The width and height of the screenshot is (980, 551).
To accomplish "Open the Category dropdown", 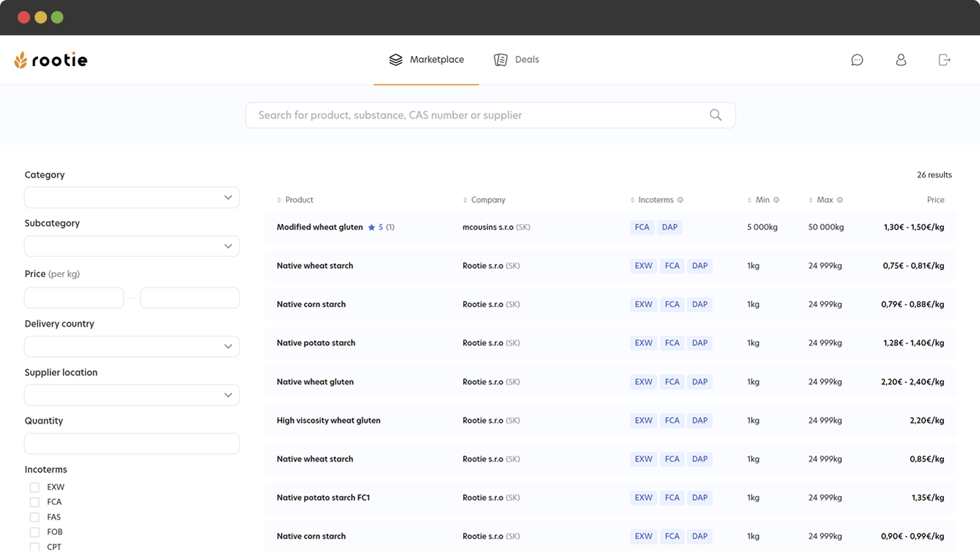I will click(132, 197).
